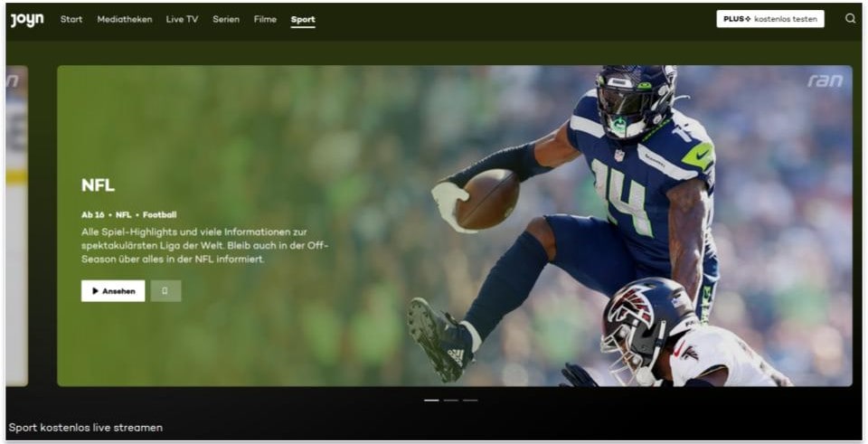868x444 pixels.
Task: Select the first carousel indicator dash
Action: (431, 400)
